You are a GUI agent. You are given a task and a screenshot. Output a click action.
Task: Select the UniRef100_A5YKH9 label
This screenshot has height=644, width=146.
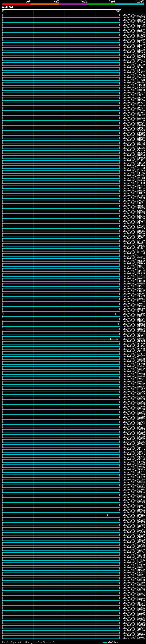[133, 344]
